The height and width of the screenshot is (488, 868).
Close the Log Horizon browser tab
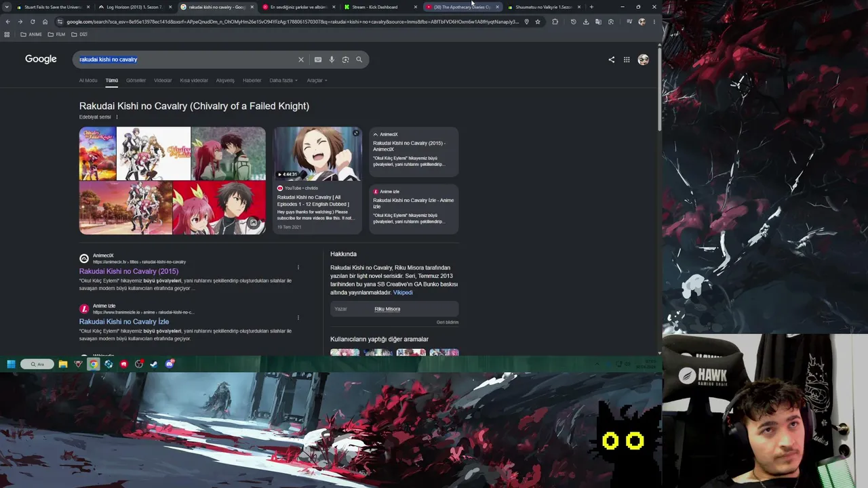point(170,7)
